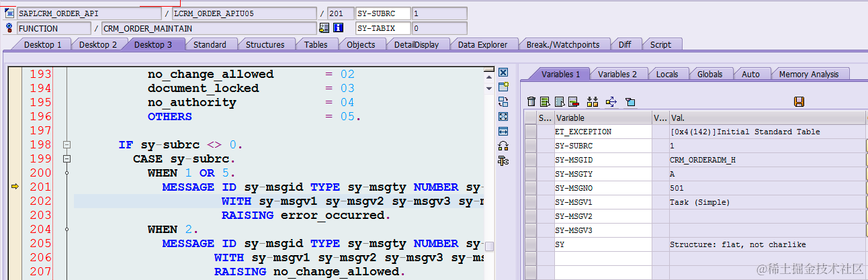
Task: Click the 'RAISING no_change_allowed.' code line
Action: (310, 271)
